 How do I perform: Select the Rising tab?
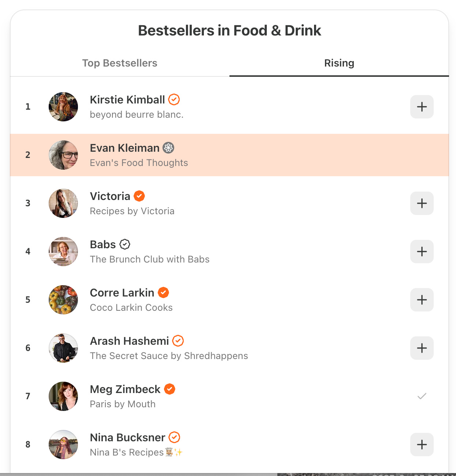tap(339, 63)
